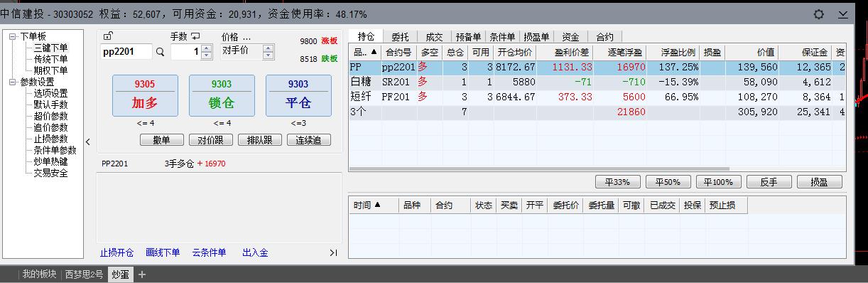The image size is (868, 283).
Task: Close the full position with 平100%
Action: (718, 182)
